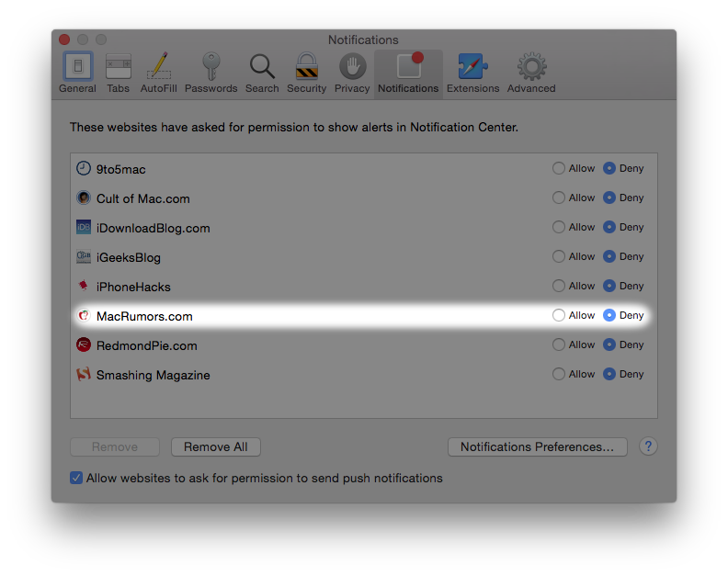Screen dimensions: 728x576
Task: Select Deny for iDownloadBlog.com
Action: coord(609,227)
